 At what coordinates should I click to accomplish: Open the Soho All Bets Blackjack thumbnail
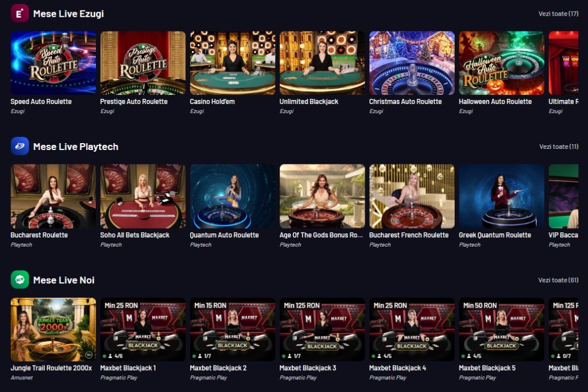tap(143, 196)
